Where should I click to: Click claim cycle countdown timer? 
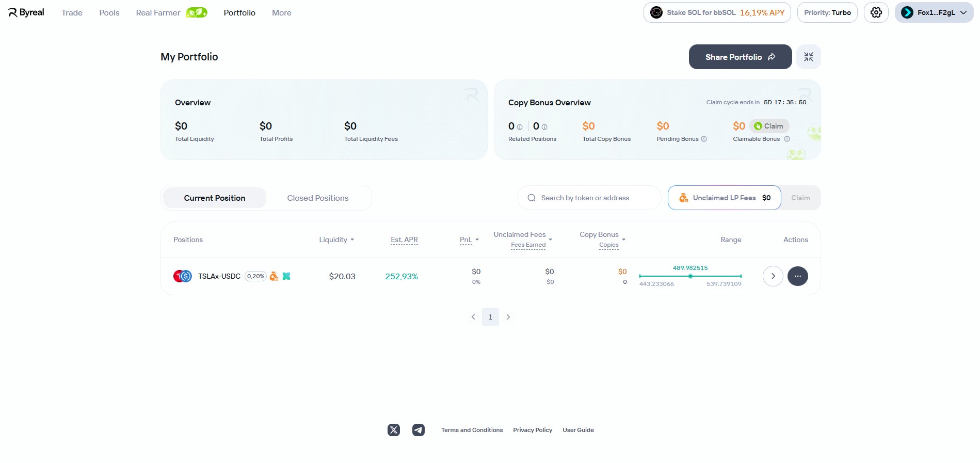785,102
